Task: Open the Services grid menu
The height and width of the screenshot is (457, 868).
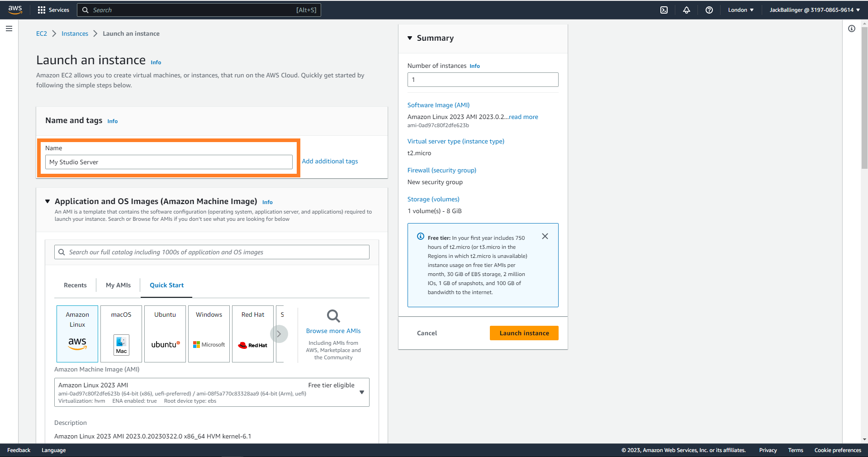Action: click(53, 10)
